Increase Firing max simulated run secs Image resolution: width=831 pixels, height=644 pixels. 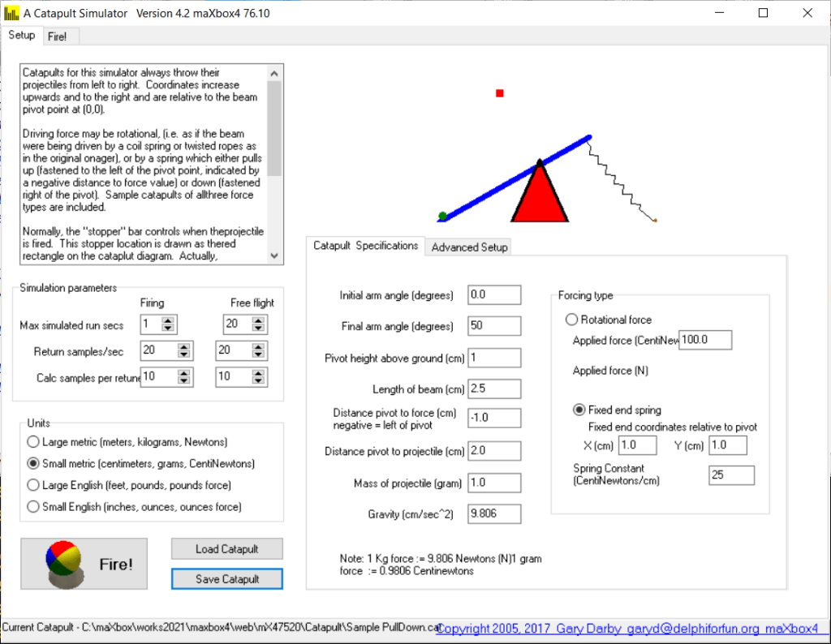(x=168, y=321)
